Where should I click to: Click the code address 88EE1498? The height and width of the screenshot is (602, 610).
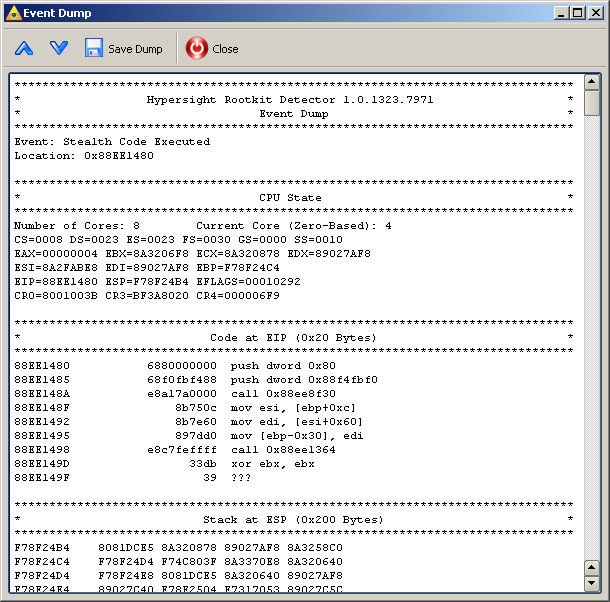[x=42, y=450]
